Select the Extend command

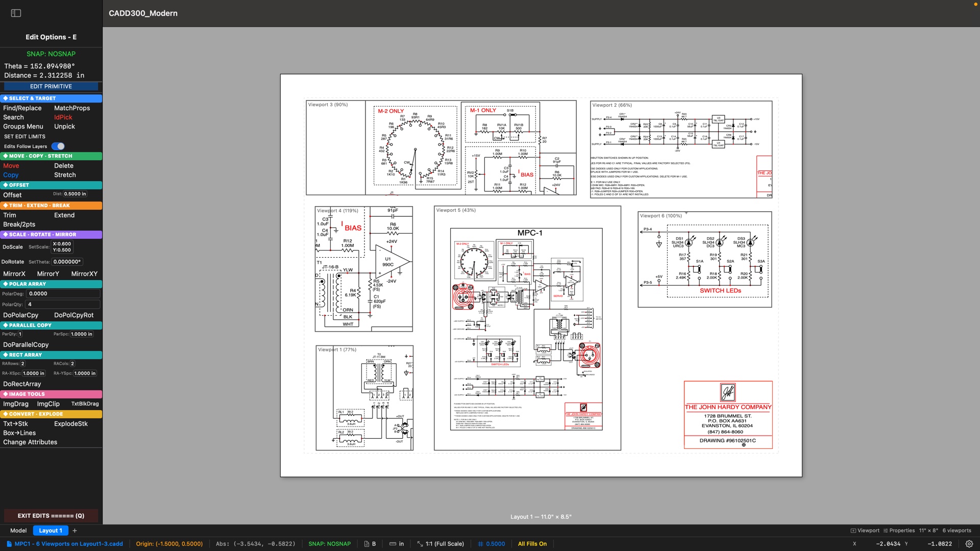(64, 215)
